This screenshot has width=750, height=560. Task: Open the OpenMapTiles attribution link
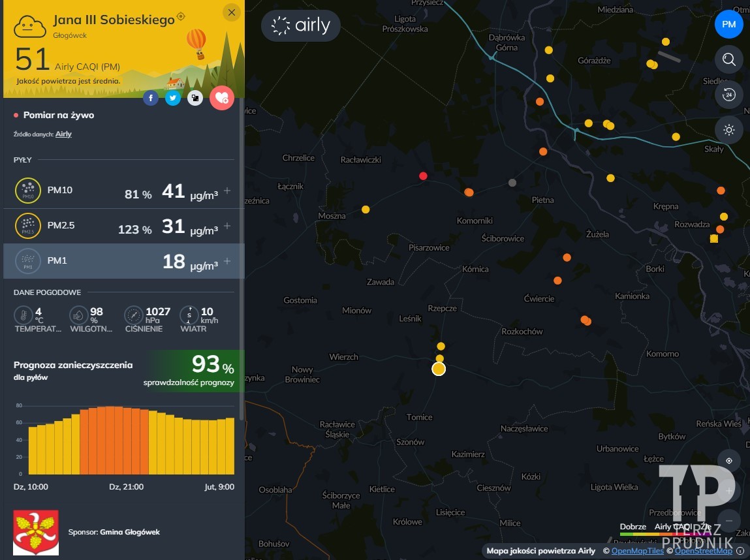tap(637, 551)
